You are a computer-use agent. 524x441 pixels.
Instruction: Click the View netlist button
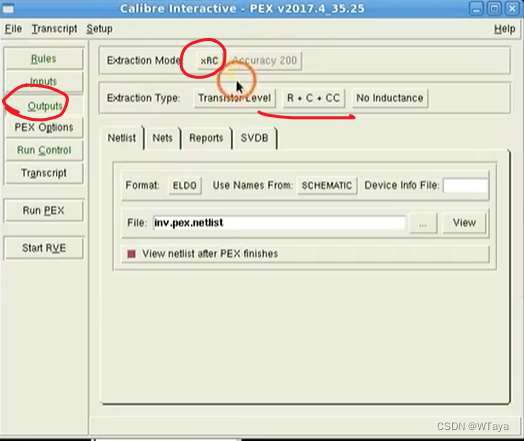click(464, 223)
